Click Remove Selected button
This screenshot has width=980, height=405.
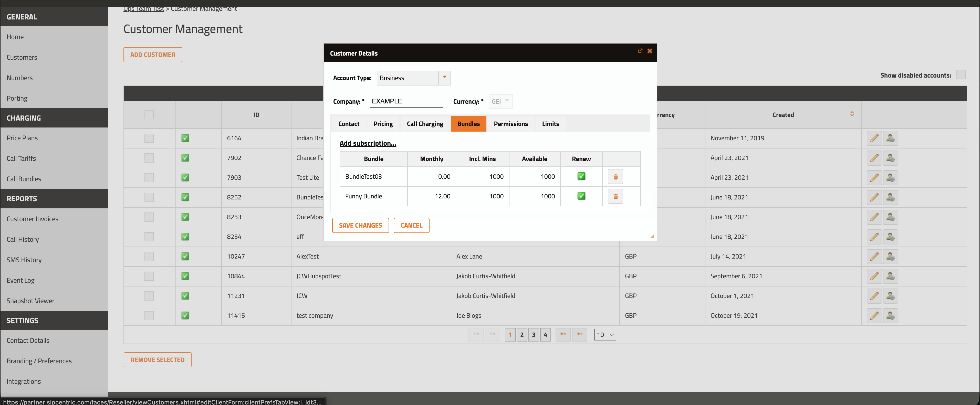158,360
